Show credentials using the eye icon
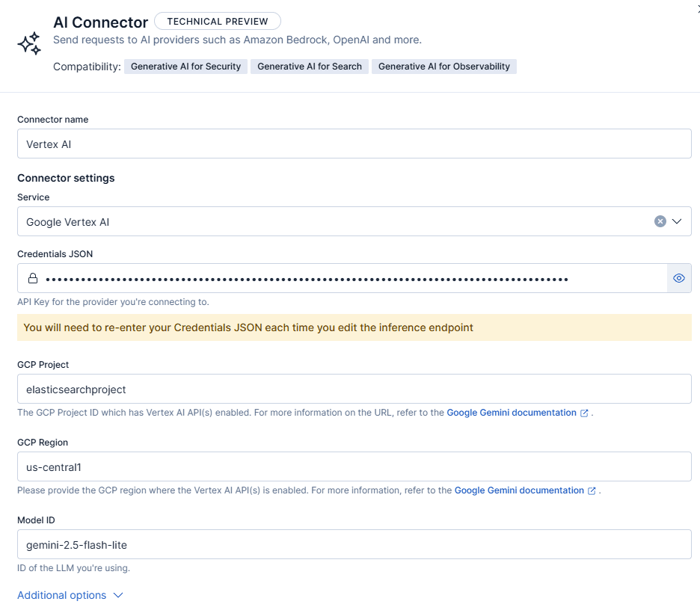700x616 pixels. 679,278
